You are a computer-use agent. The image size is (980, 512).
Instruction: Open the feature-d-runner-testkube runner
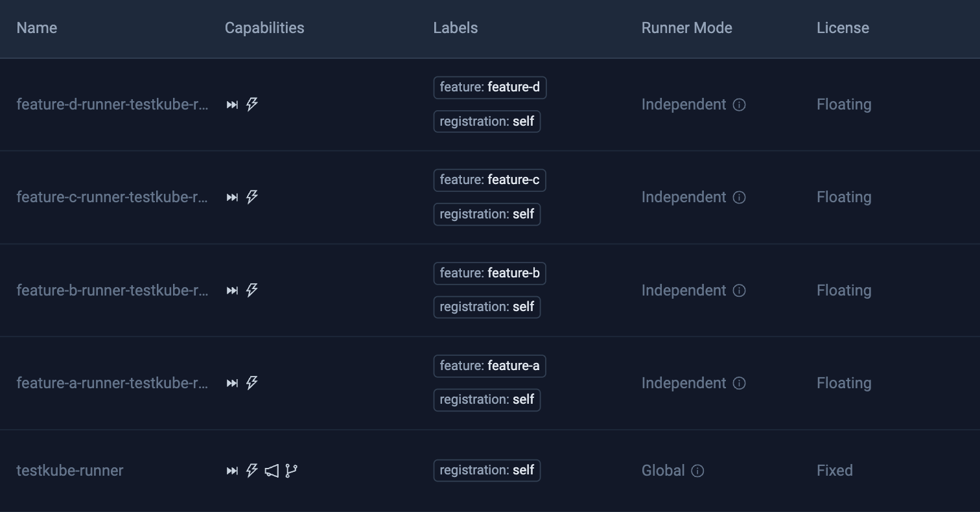[x=112, y=104]
